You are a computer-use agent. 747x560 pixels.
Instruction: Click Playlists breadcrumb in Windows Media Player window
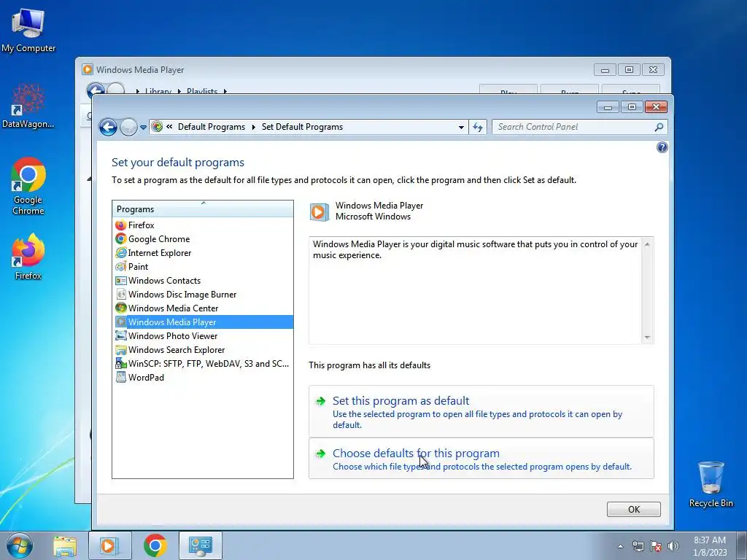(201, 91)
